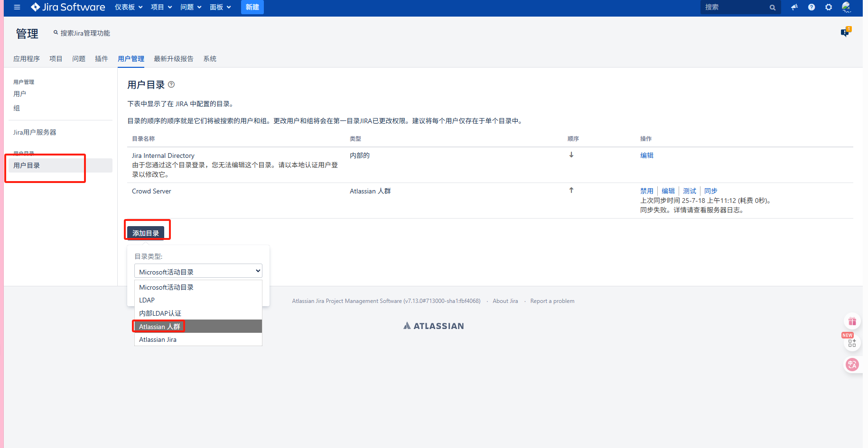Expand the 目录类型 select box
The width and height of the screenshot is (868, 448).
pos(198,271)
